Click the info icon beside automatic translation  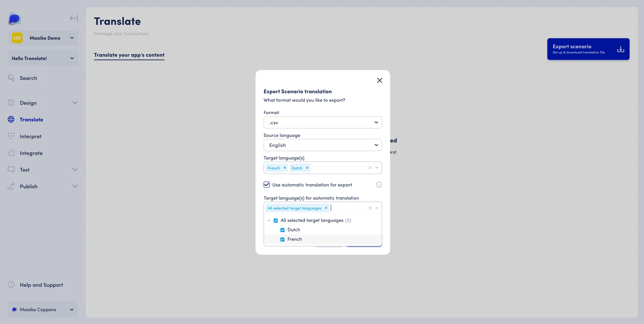[x=379, y=185]
